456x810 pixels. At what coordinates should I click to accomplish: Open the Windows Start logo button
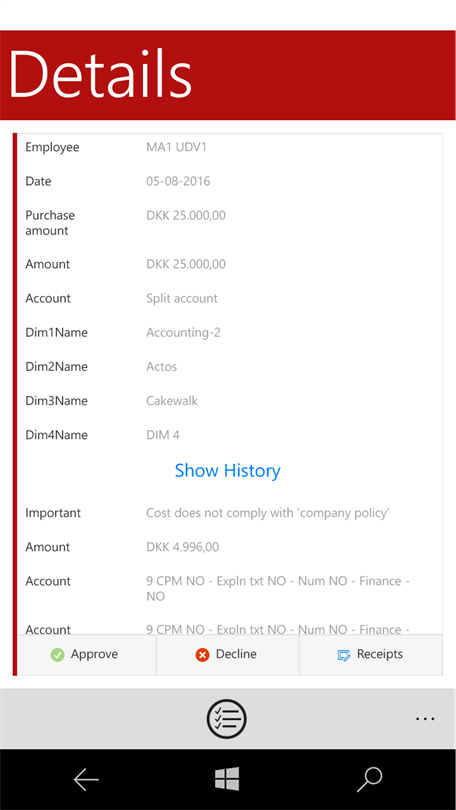click(x=227, y=778)
